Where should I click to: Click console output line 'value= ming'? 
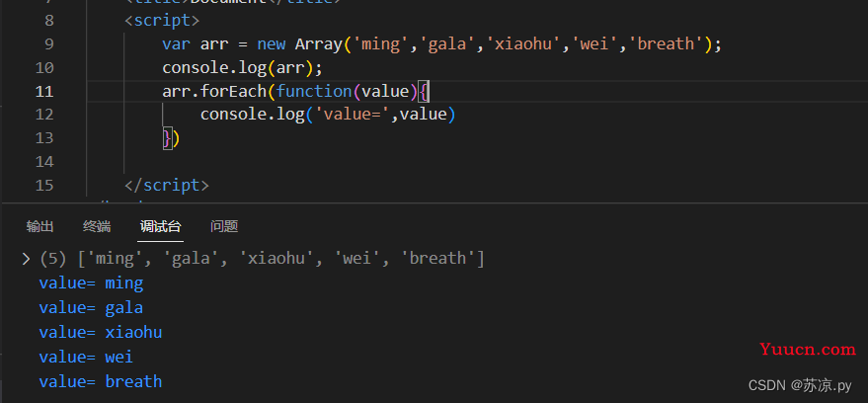tap(91, 283)
